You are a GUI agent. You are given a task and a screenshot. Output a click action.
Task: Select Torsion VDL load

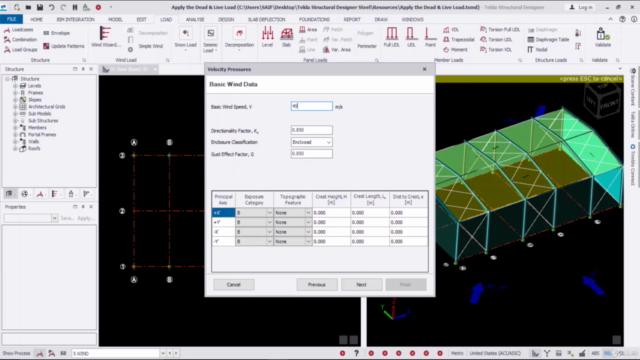coord(496,49)
